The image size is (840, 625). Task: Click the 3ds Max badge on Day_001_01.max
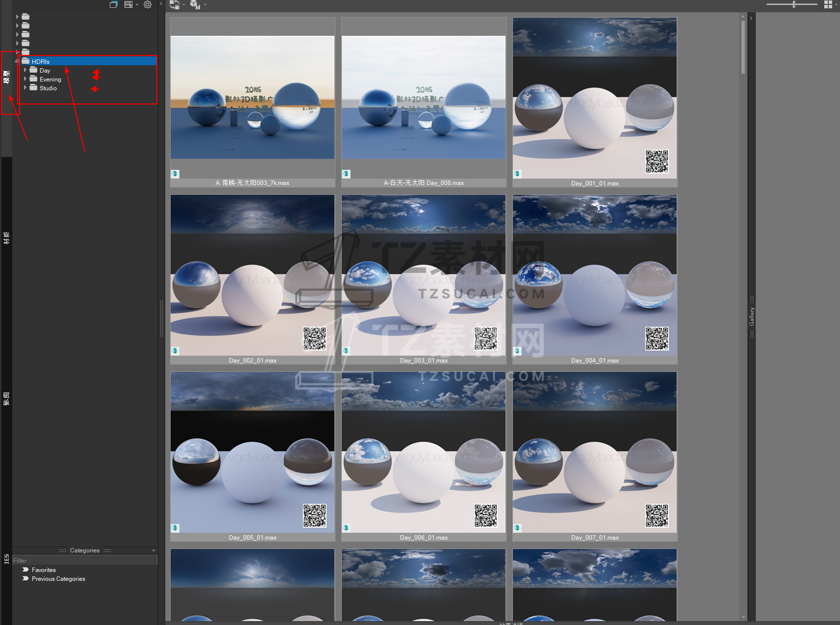pyautogui.click(x=517, y=174)
